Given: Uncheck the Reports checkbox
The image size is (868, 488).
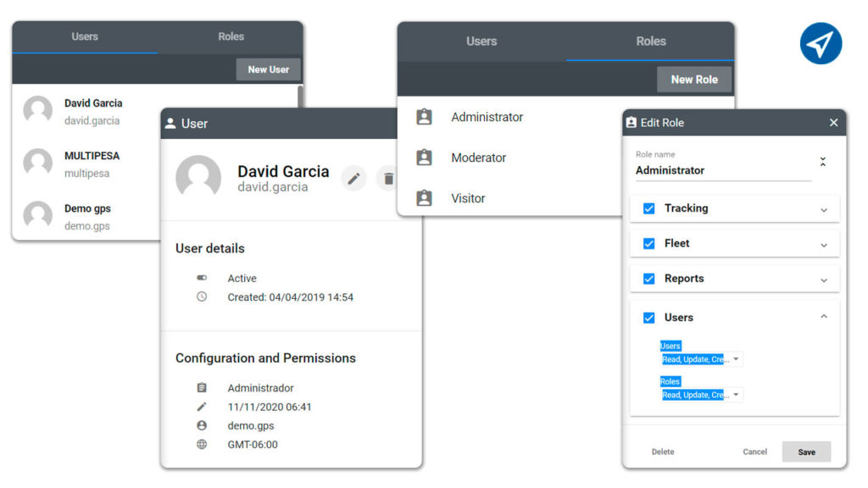Looking at the screenshot, I should pyautogui.click(x=648, y=279).
